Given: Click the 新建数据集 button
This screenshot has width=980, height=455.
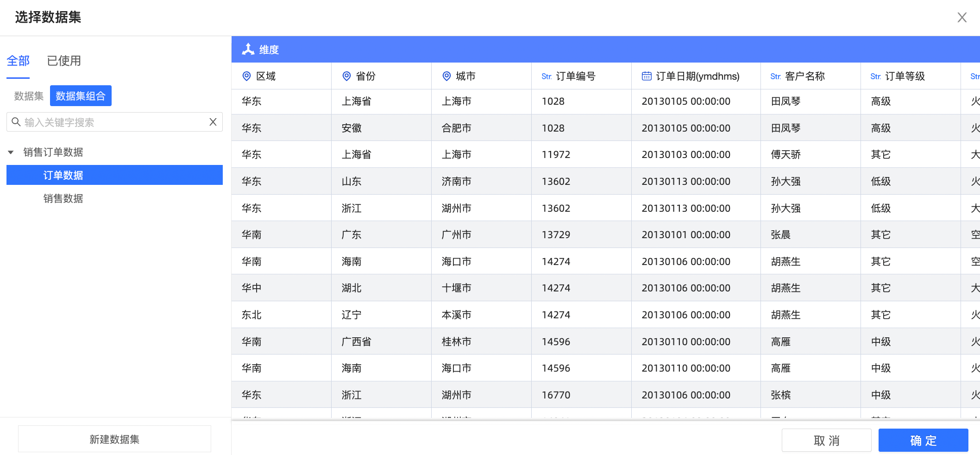Looking at the screenshot, I should (114, 439).
